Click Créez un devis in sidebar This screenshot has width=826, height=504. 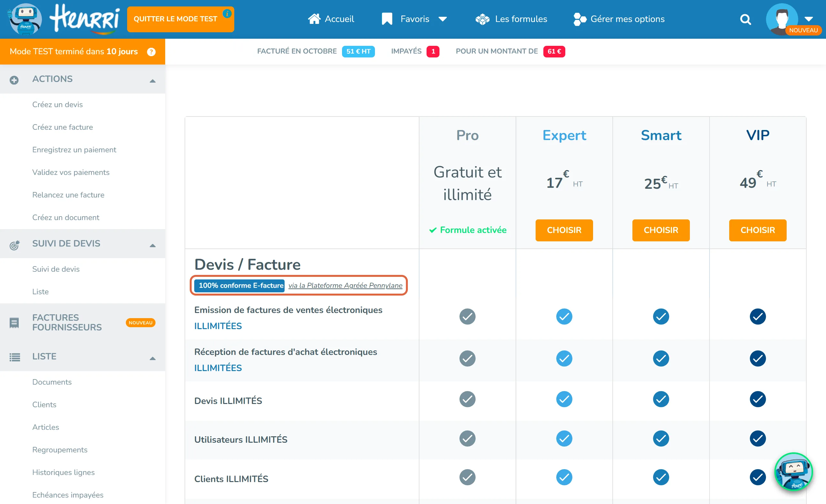pos(57,105)
